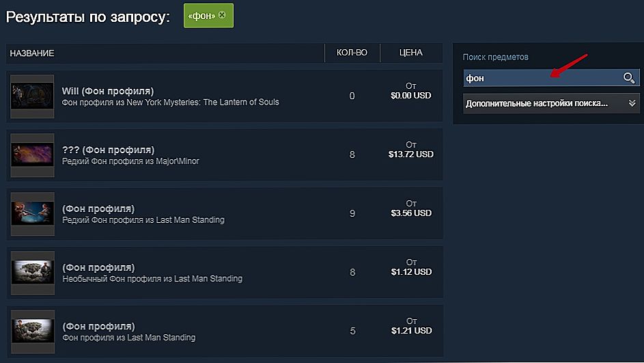The height and width of the screenshot is (363, 644).
Task: Click the green «фон» query tag
Action: point(208,16)
